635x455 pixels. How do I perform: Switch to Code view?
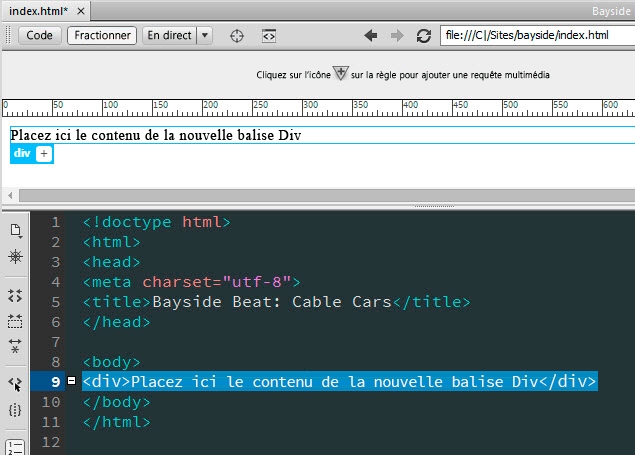[40, 36]
